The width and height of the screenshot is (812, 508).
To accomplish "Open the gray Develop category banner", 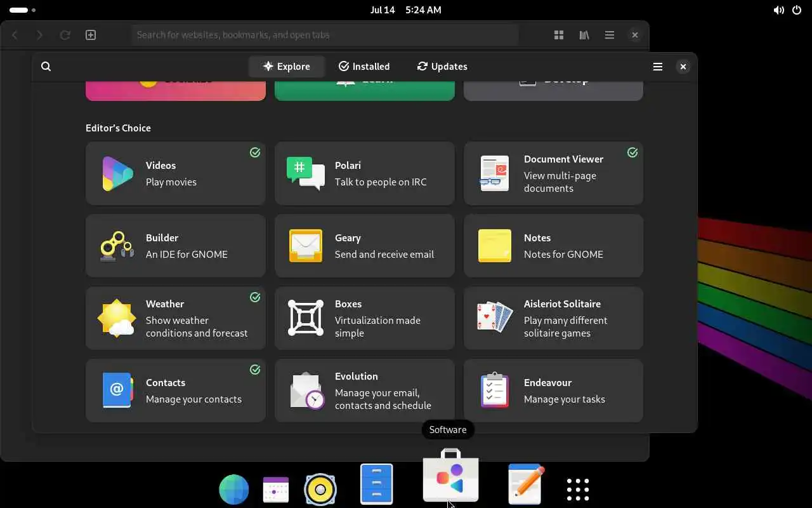I will [x=553, y=91].
